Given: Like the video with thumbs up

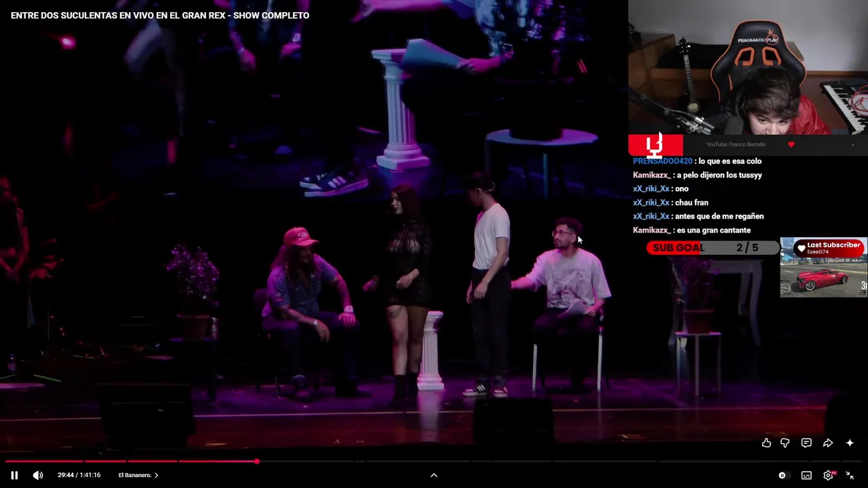Looking at the screenshot, I should pos(766,443).
